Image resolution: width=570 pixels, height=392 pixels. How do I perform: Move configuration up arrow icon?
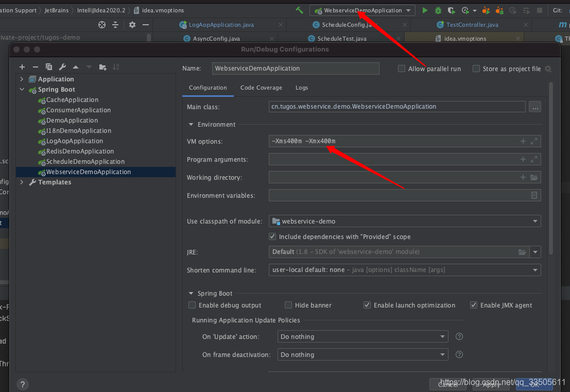click(76, 67)
